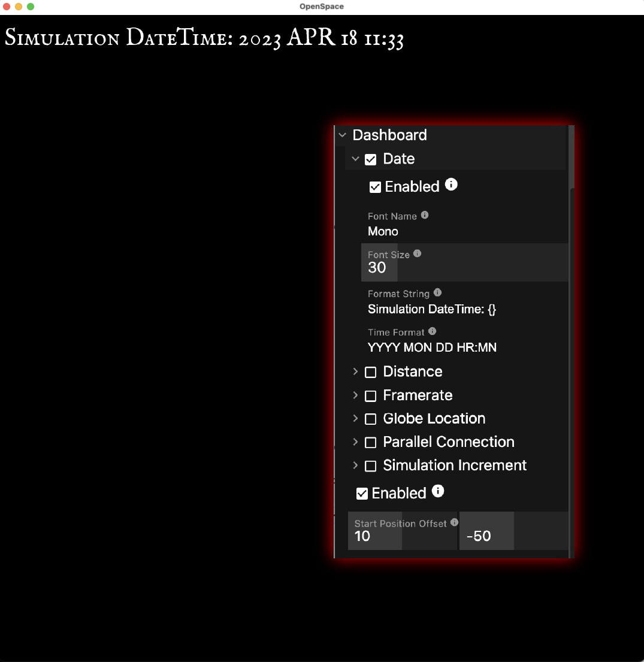The width and height of the screenshot is (644, 662).
Task: Click info icon beside Time Format
Action: coord(433,331)
